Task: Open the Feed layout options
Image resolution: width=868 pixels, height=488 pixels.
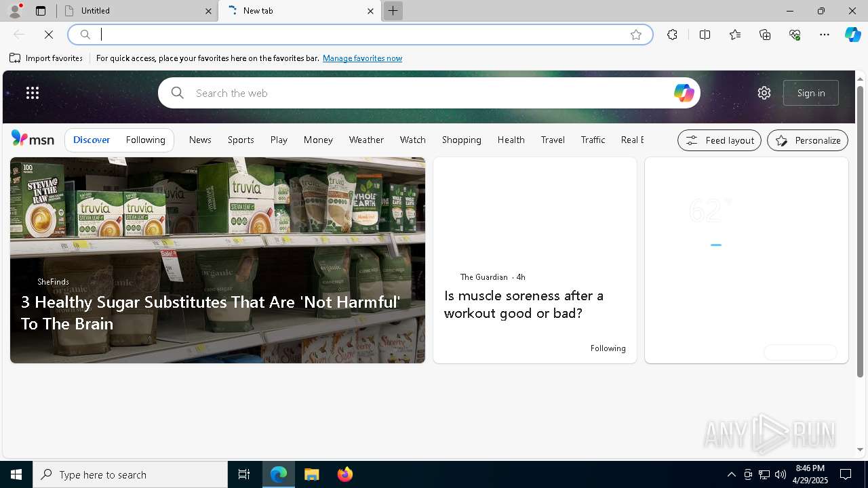Action: coord(719,140)
